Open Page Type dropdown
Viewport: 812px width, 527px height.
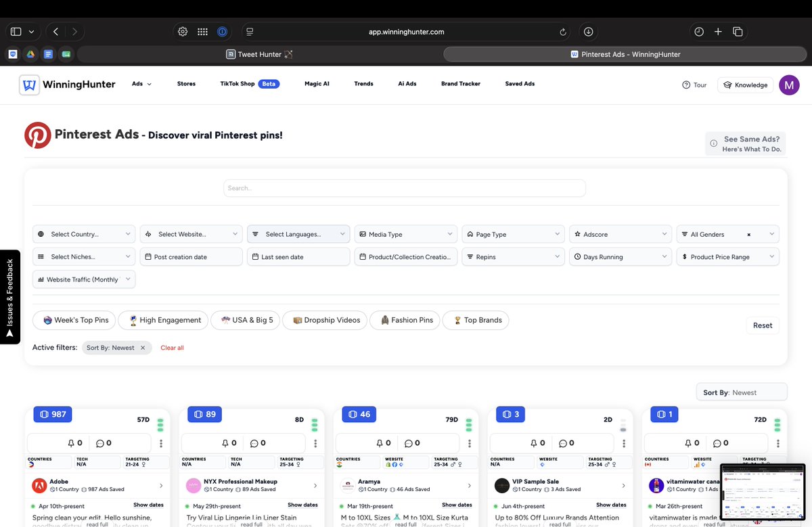pos(513,234)
